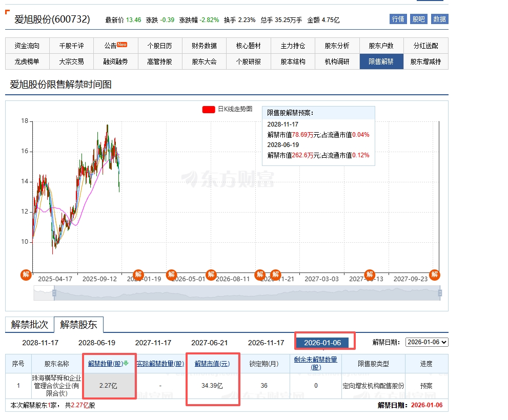Image resolution: width=508 pixels, height=420 pixels.
Task: Click the 解 marker just before 2026-05-01
Action: [x=171, y=275]
